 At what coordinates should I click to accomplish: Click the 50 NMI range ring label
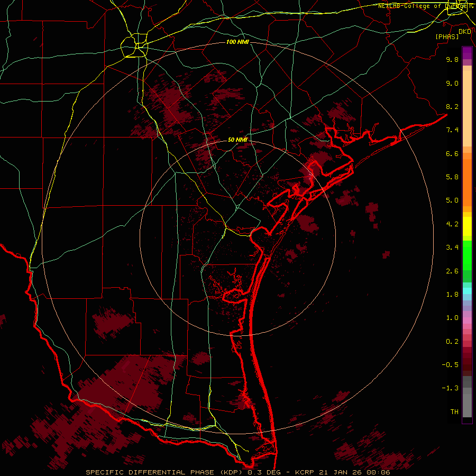pyautogui.click(x=237, y=140)
